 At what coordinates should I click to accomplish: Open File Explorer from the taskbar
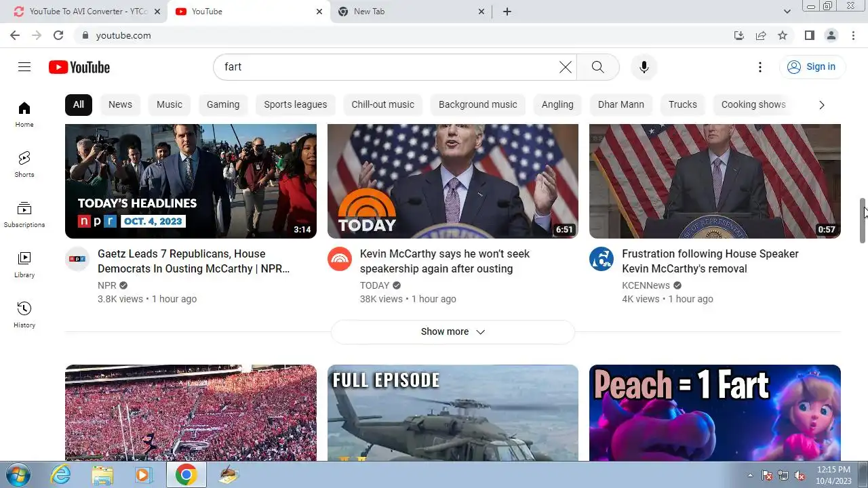102,474
